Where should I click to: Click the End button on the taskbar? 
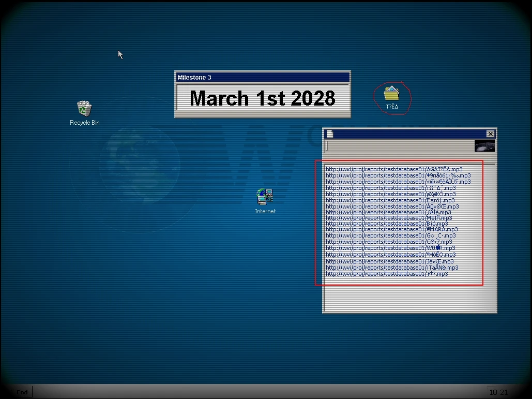tap(22, 392)
